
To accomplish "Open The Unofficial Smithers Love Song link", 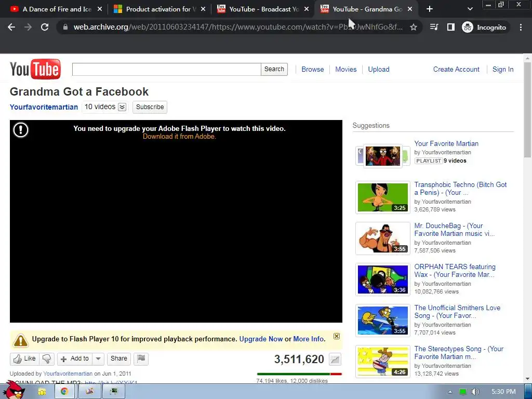I will coord(457,312).
